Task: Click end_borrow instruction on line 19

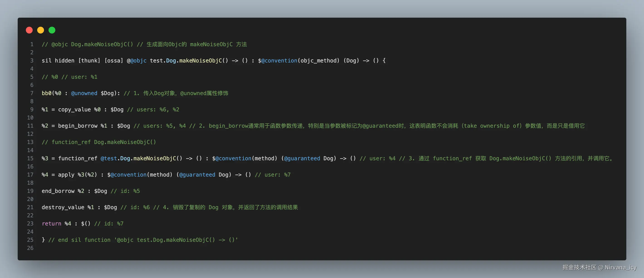Action: pyautogui.click(x=58, y=191)
